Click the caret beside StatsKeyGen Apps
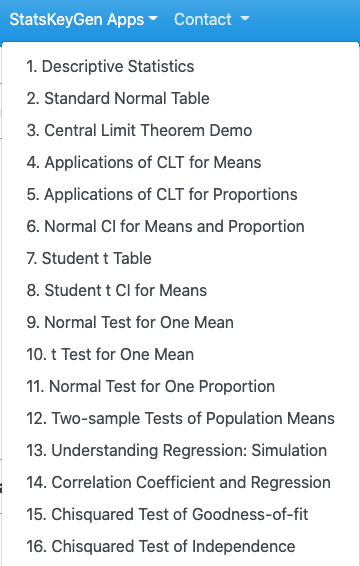360x566 pixels. tap(153, 18)
